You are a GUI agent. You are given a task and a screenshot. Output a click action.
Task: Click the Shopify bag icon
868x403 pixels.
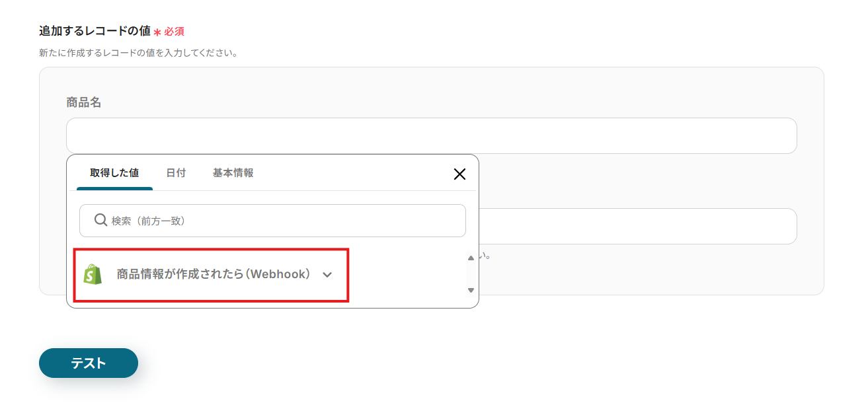pyautogui.click(x=93, y=275)
